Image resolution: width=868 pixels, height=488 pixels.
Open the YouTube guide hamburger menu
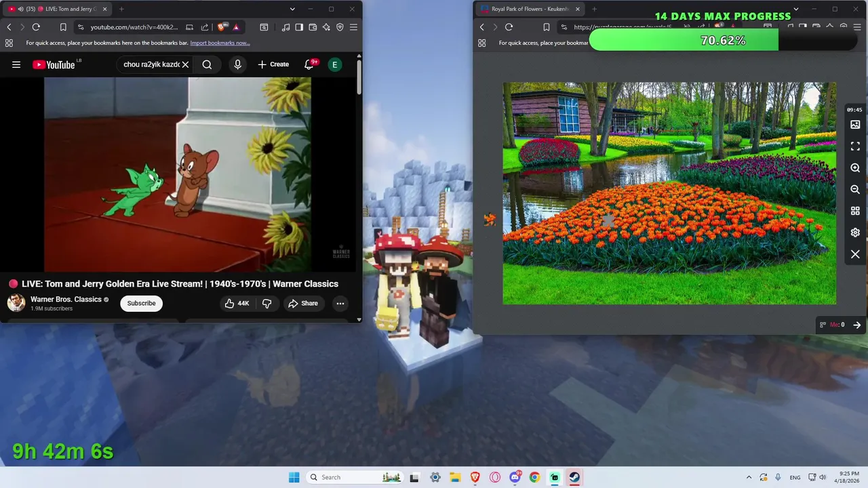click(x=16, y=64)
